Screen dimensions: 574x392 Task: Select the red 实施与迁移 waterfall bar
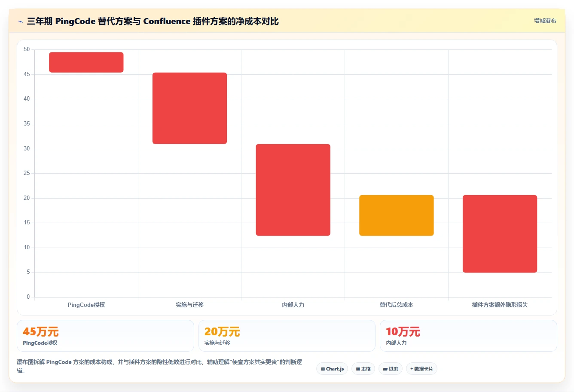click(x=189, y=108)
